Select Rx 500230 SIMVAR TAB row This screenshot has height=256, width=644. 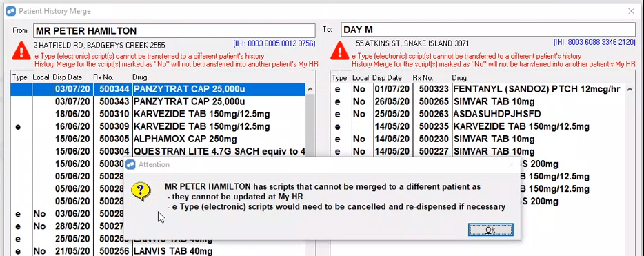coord(477,139)
